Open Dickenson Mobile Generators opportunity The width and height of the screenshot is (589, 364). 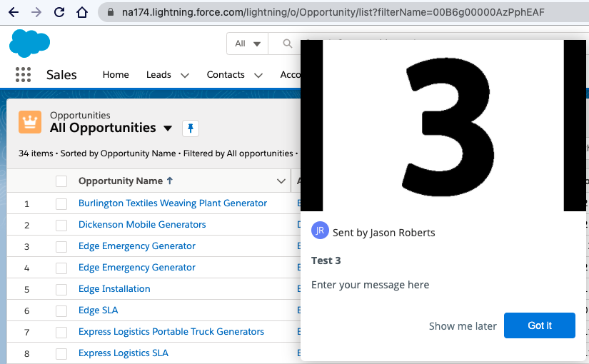[x=142, y=224]
